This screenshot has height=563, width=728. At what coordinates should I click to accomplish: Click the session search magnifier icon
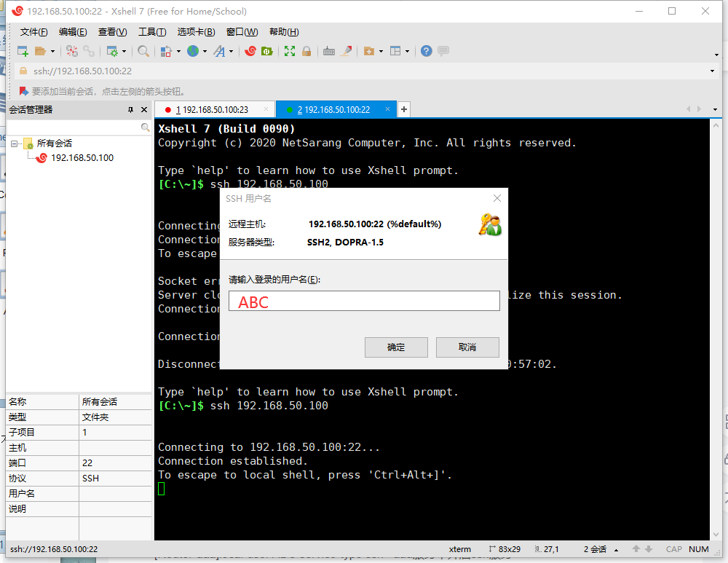pos(146,127)
